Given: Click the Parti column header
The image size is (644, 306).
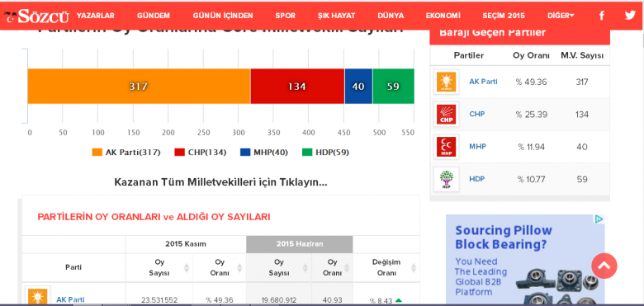Looking at the screenshot, I should click(x=73, y=267).
